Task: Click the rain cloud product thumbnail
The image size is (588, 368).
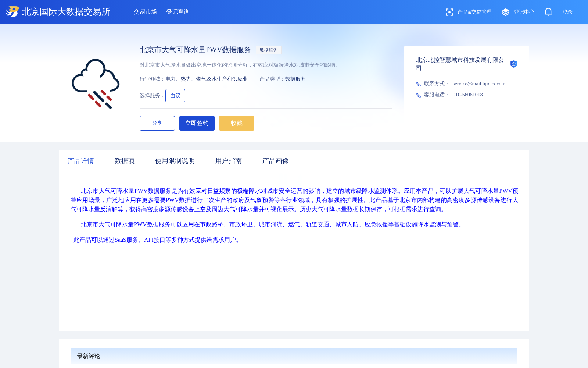Action: tap(96, 84)
